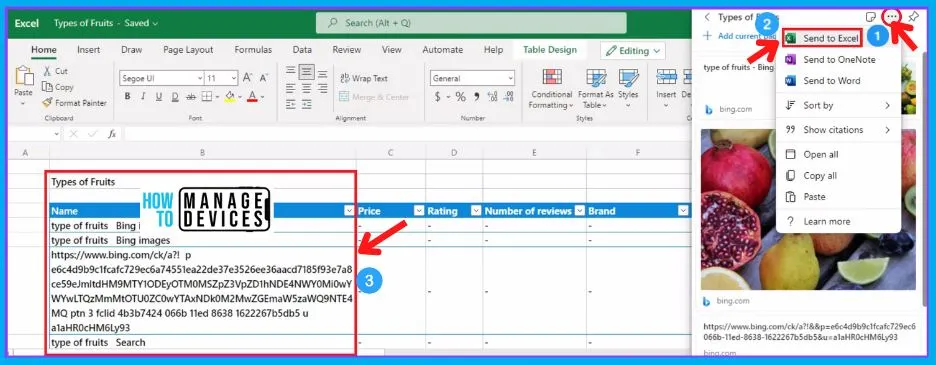
Task: Click the Search box in title bar
Action: click(x=471, y=23)
